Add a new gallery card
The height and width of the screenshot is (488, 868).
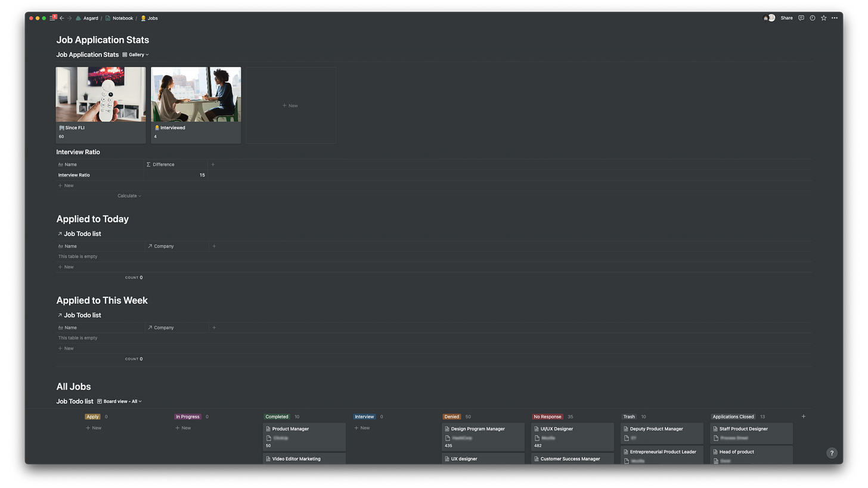[291, 105]
